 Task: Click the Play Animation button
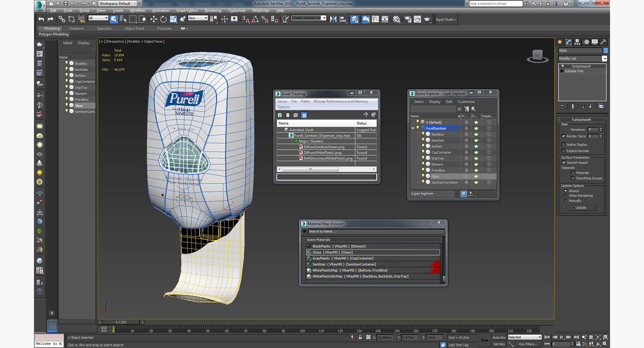pyautogui.click(x=562, y=337)
